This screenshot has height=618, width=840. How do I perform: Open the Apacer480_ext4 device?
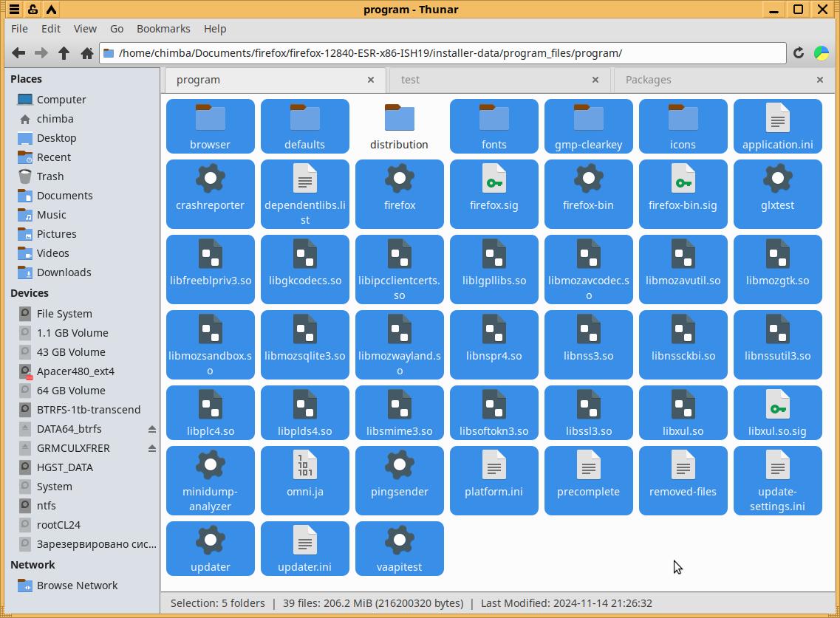point(82,371)
